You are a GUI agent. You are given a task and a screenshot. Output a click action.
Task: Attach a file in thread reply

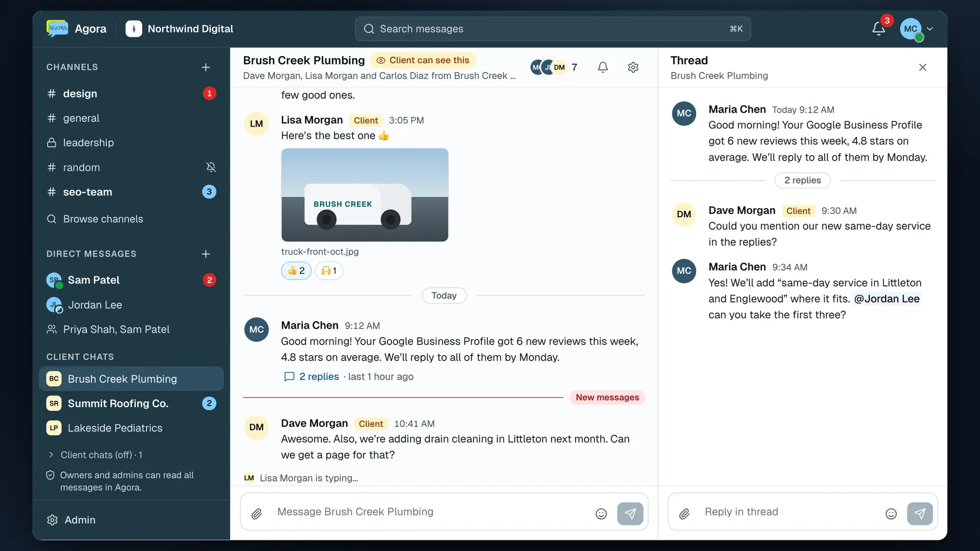click(x=684, y=514)
